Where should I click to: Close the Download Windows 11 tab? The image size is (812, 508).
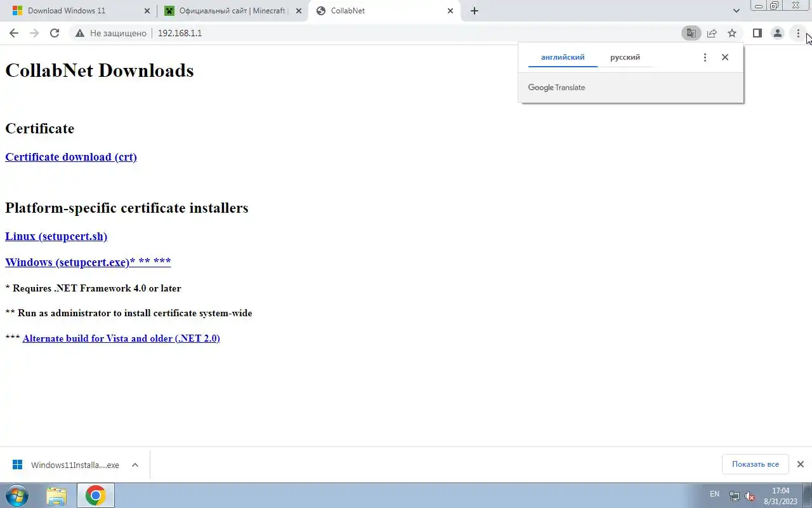[x=147, y=11]
